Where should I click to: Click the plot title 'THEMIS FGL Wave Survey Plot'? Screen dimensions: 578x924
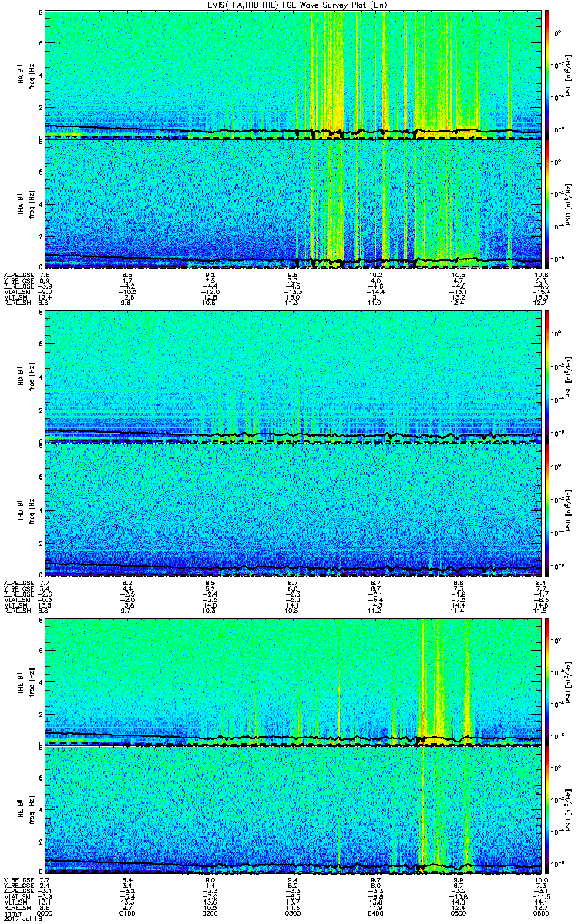293,5
